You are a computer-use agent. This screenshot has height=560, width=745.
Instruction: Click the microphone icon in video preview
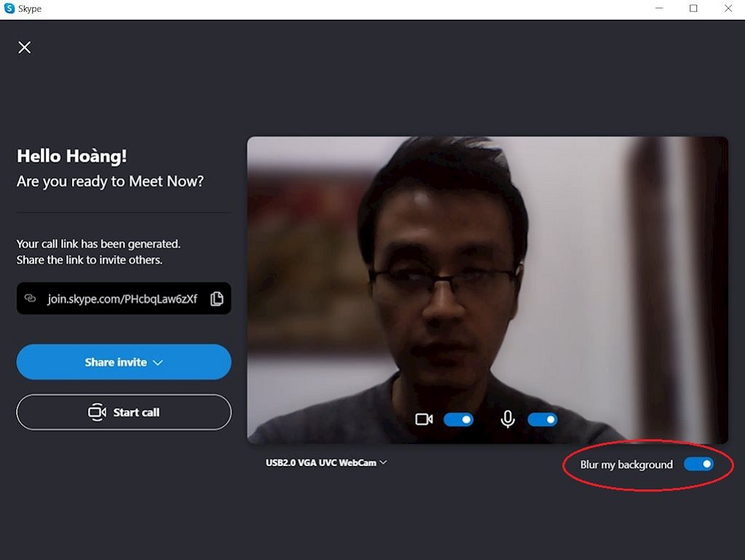click(508, 419)
